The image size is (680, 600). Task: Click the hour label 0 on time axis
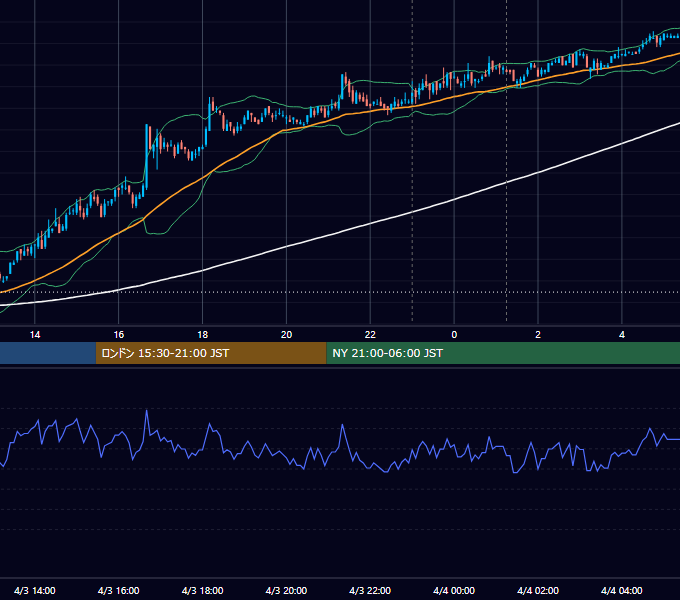pos(454,335)
